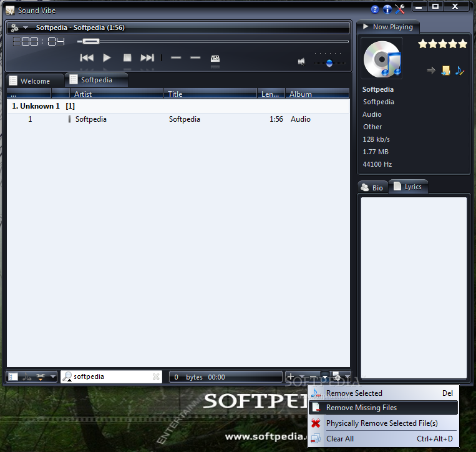Click the magnifier search icon
Viewport: 476px width, 452px height.
point(67,376)
